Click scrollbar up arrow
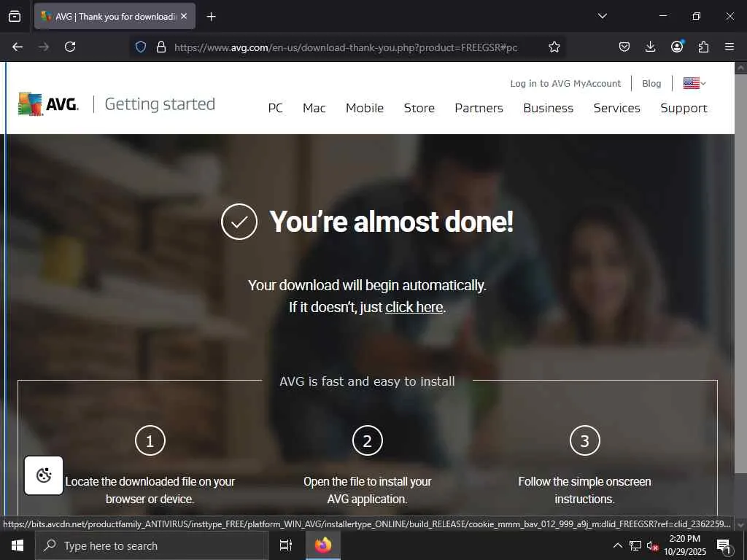 click(x=741, y=68)
